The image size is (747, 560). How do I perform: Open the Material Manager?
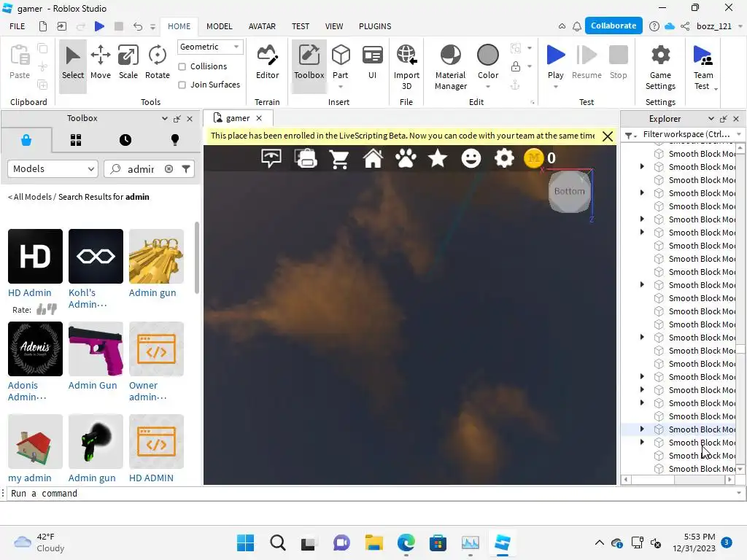click(451, 66)
